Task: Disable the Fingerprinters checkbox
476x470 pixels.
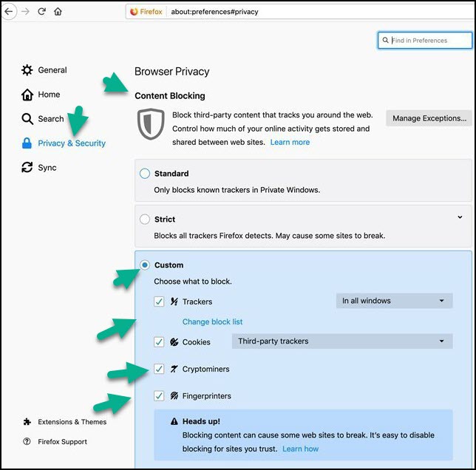Action: 159,396
